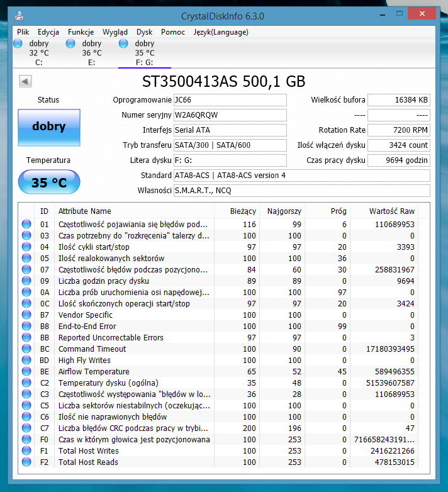Click the Tryb transferu field SATA/300 | SATA/600
Screen dimensions: 448x492
(230, 145)
